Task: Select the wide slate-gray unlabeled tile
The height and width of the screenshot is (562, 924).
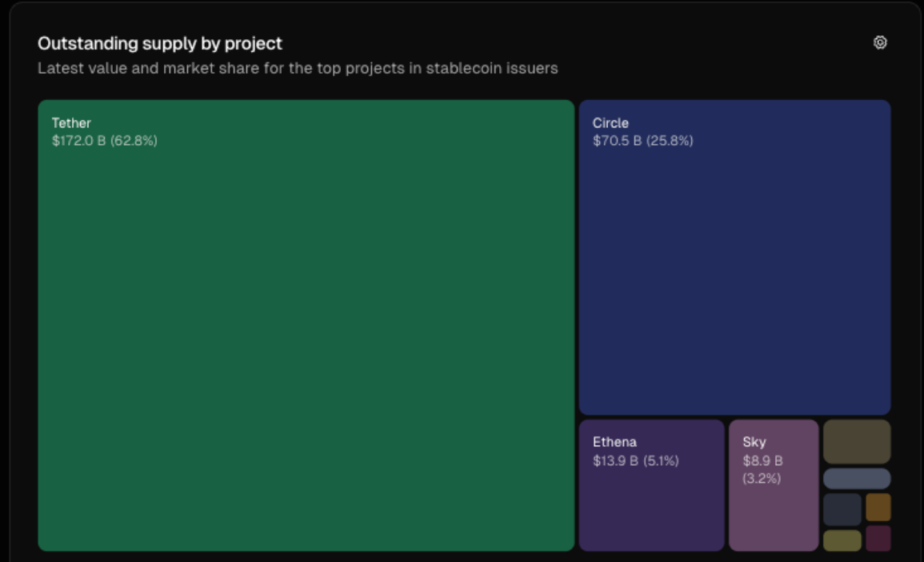Action: [857, 479]
